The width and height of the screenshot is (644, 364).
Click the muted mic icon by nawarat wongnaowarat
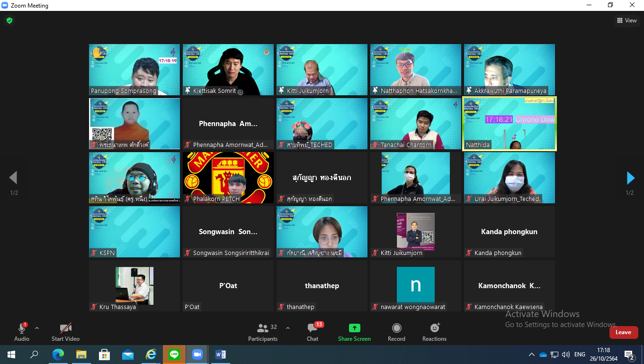(376, 307)
